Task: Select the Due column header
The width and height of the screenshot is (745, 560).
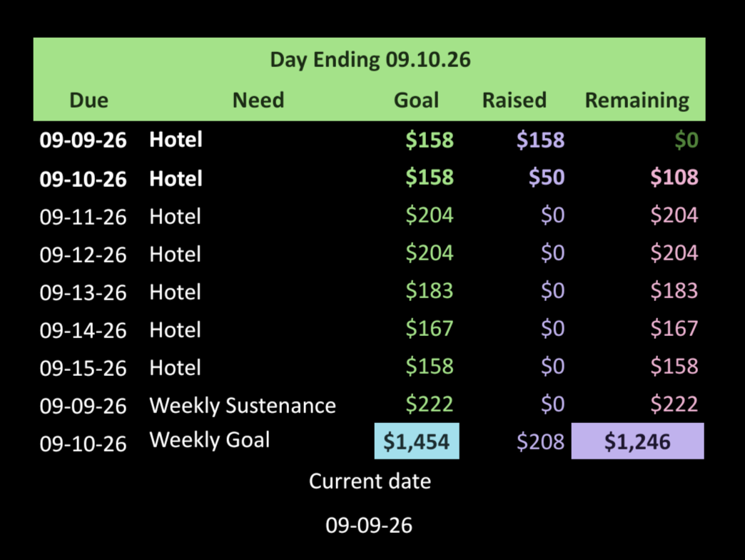Action: click(x=89, y=100)
